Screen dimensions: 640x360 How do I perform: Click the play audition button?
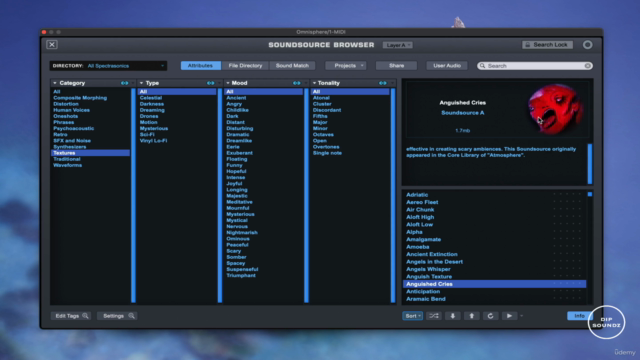click(x=509, y=316)
